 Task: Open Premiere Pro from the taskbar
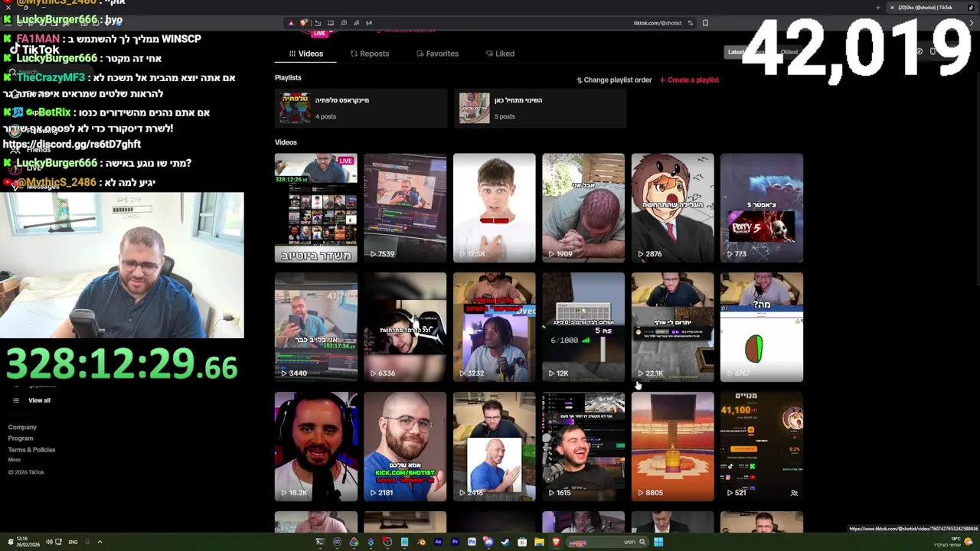click(455, 542)
